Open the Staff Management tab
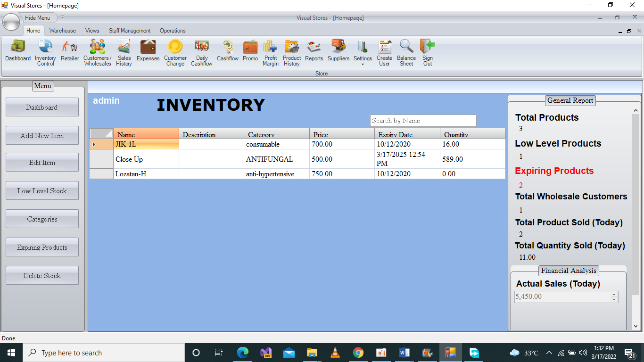 130,31
